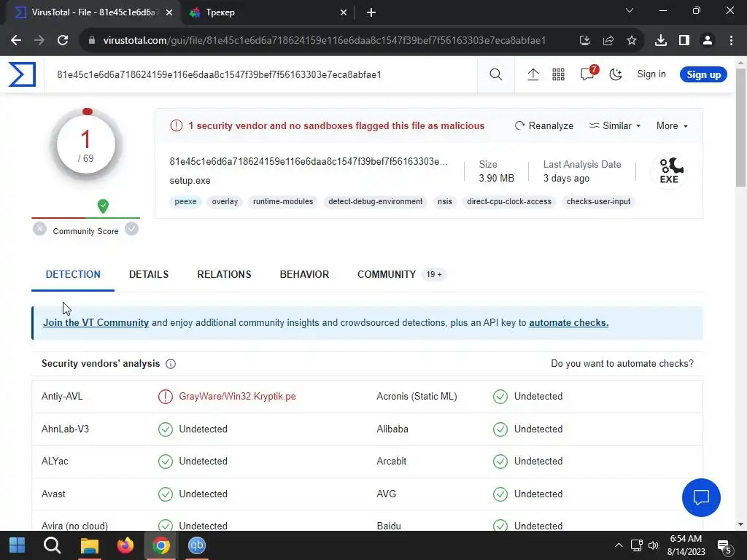Open notifications speech bubble with badge 7
The image size is (747, 560).
tap(588, 74)
